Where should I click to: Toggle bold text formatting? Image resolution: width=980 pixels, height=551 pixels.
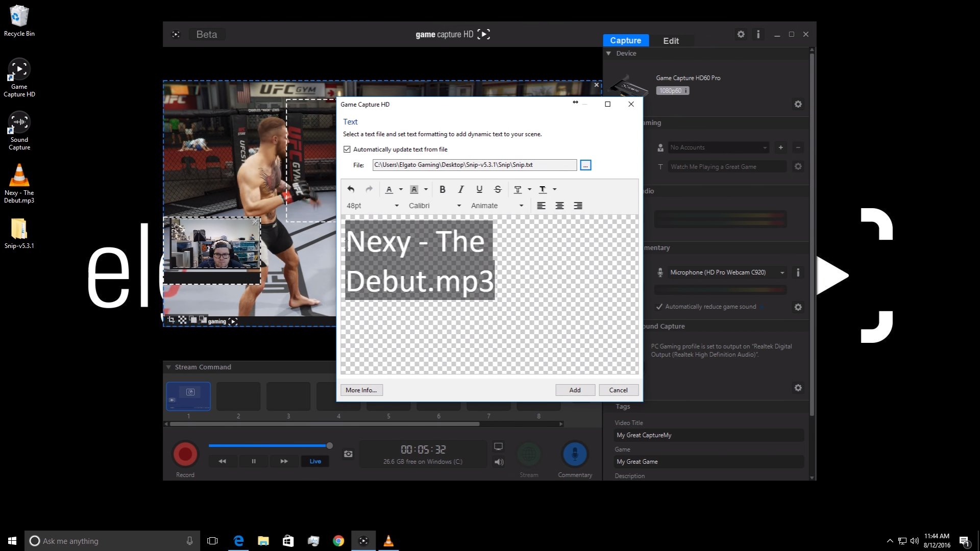click(443, 189)
